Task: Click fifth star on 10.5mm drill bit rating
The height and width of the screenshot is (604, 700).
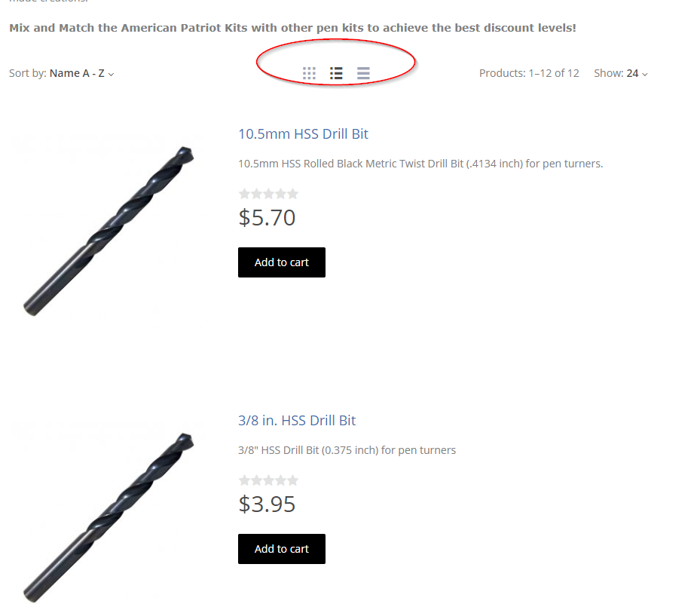Action: tap(293, 194)
